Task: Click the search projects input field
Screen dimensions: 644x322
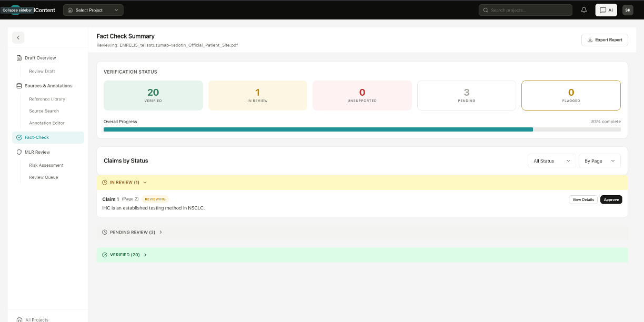Action: pyautogui.click(x=525, y=10)
